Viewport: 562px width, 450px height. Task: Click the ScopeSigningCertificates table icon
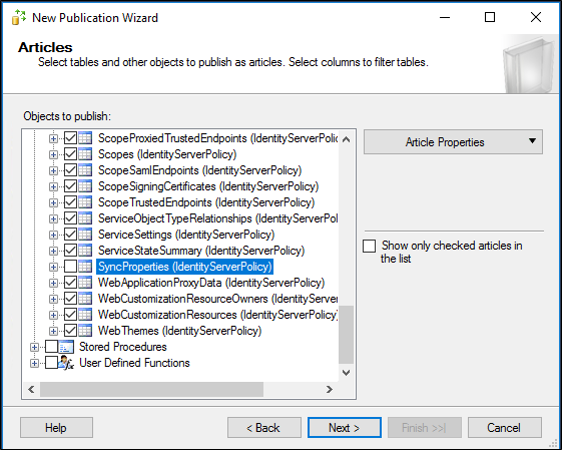(85, 186)
